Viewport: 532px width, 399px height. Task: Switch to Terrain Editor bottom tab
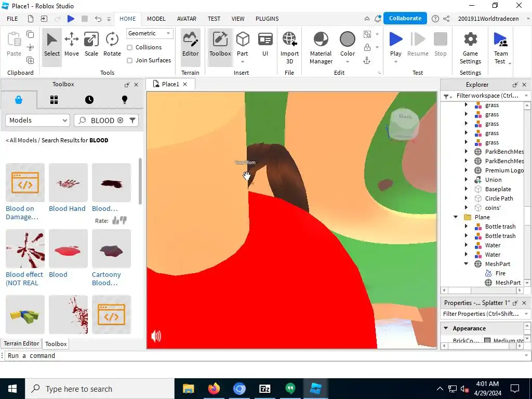point(21,343)
